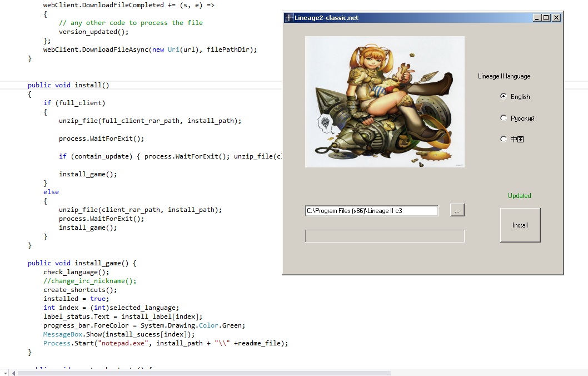588x376 pixels.
Task: Click the 'if (contain_update)' code line
Action: click(170, 156)
